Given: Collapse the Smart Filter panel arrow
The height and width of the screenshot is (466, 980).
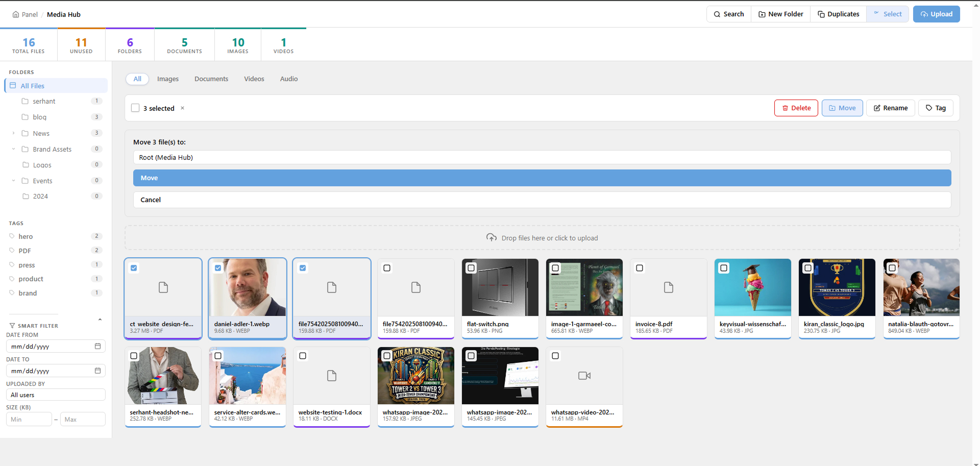Looking at the screenshot, I should coord(100,320).
